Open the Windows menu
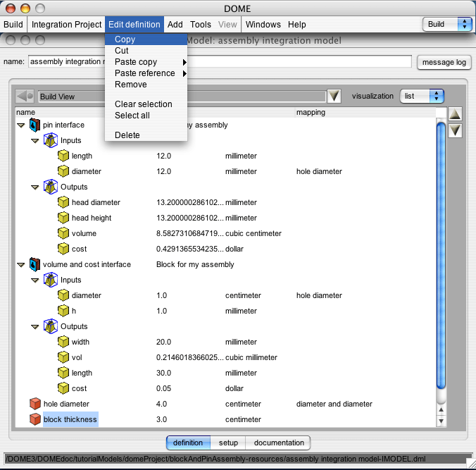 [x=263, y=24]
